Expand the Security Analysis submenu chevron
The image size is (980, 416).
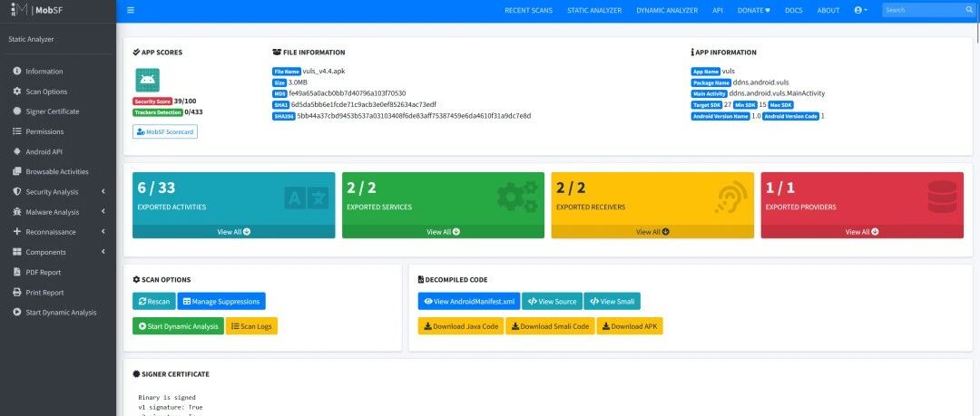coord(103,191)
